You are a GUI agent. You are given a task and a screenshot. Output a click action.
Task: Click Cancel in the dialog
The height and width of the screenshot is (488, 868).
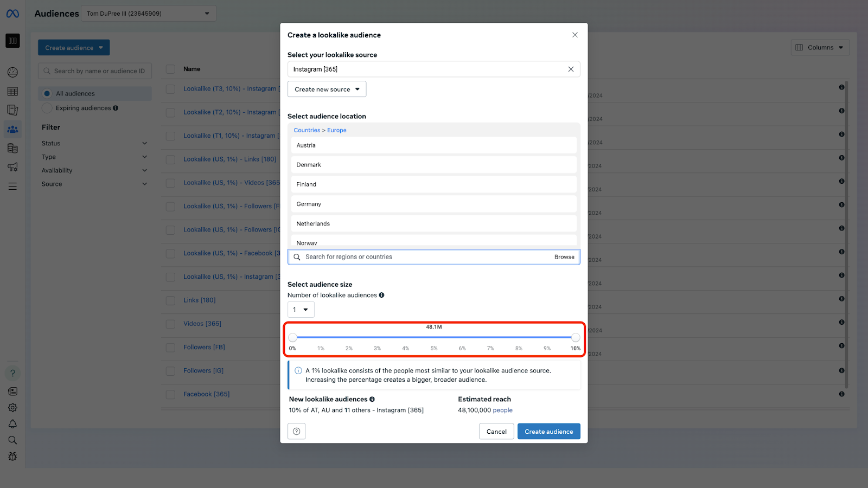[x=496, y=432]
